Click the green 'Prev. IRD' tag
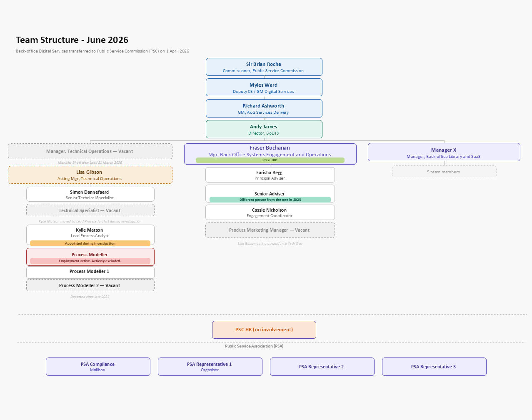532x420 pixels. pos(270,160)
